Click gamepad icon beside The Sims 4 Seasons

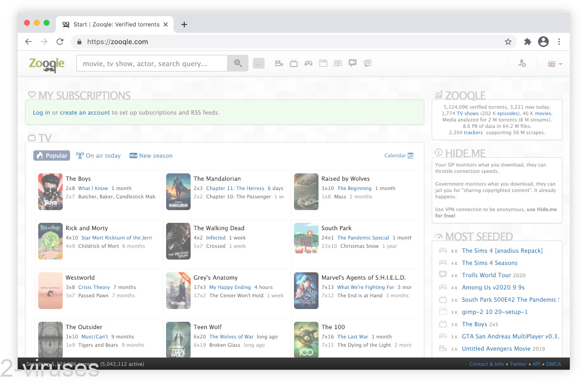442,263
